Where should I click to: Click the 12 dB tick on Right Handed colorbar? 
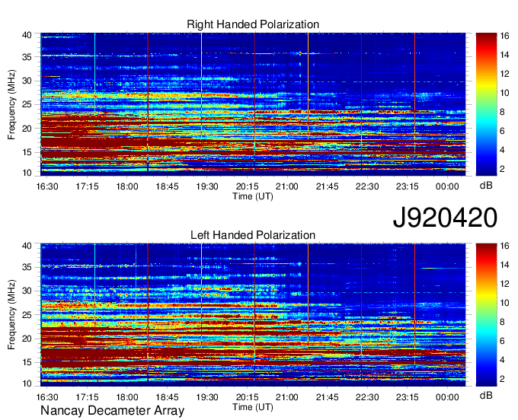pyautogui.click(x=504, y=74)
